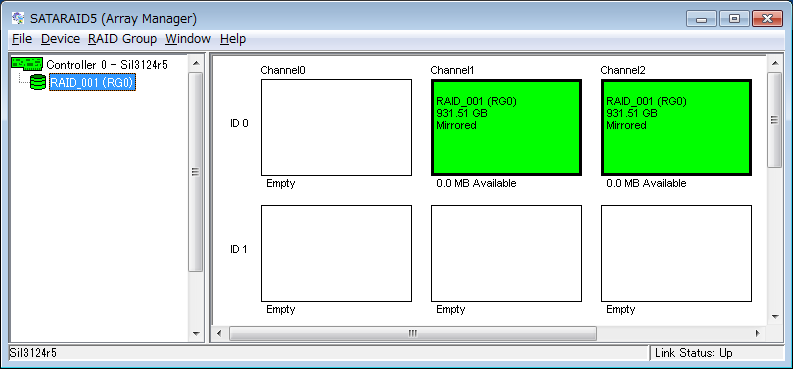The height and width of the screenshot is (369, 793).
Task: Click drive view vertical scrollbar down arrow
Action: pyautogui.click(x=774, y=317)
